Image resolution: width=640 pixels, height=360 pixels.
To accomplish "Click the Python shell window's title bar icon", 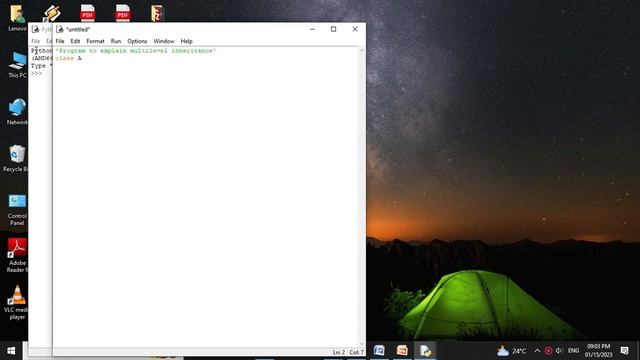I will pos(35,29).
